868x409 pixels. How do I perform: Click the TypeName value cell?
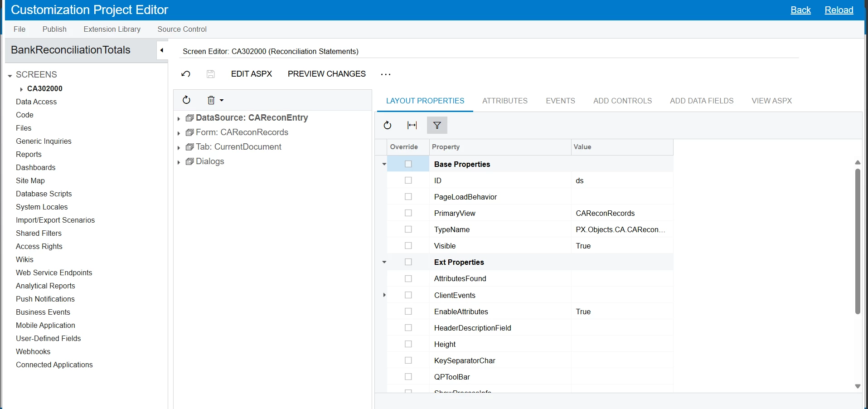[622, 229]
